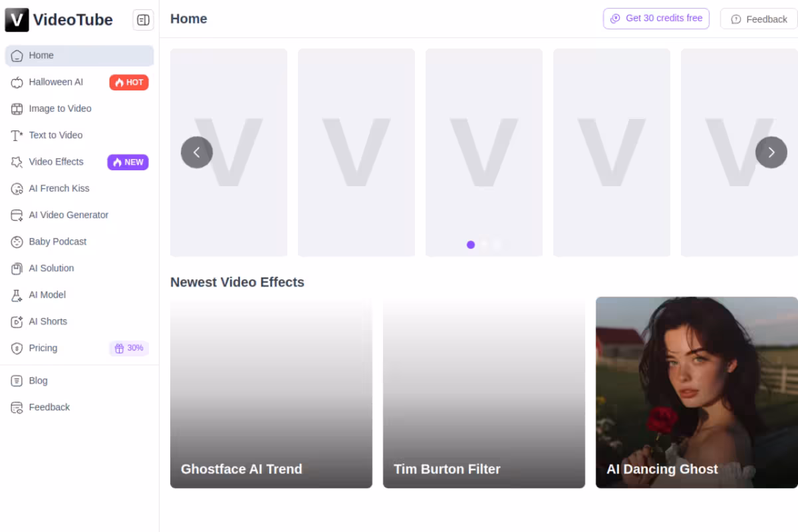Click the AI French Kiss icon
The height and width of the screenshot is (532, 798).
click(17, 189)
